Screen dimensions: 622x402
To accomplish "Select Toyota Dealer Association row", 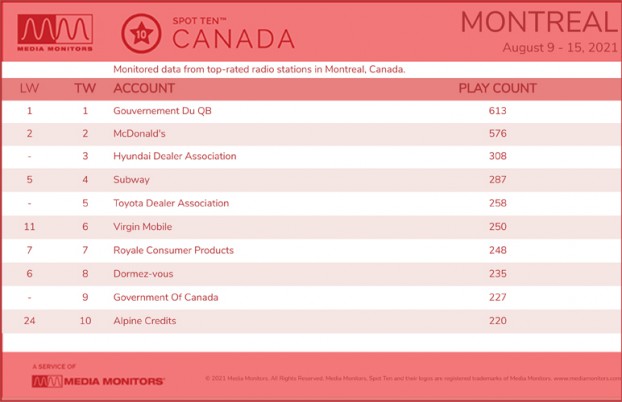I will coord(312,203).
